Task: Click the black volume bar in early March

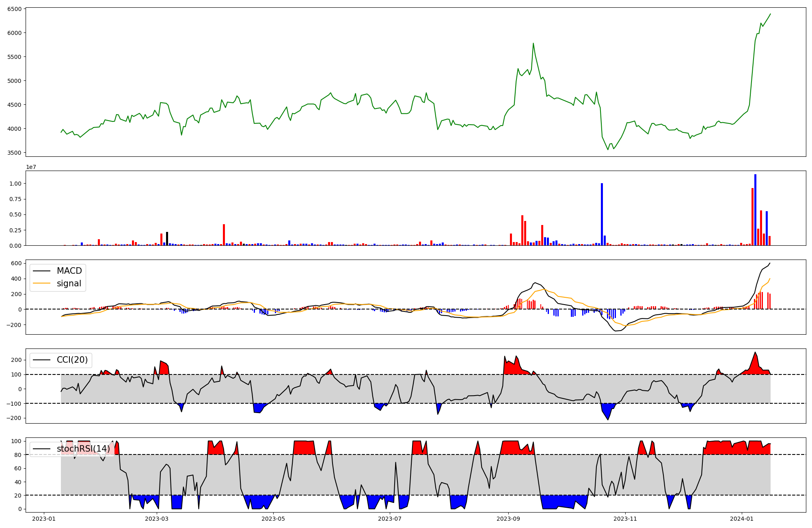Action: [x=167, y=238]
